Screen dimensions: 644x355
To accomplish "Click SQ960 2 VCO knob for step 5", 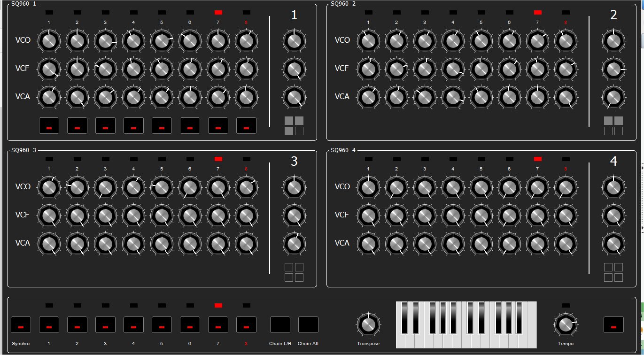I will pyautogui.click(x=481, y=41).
